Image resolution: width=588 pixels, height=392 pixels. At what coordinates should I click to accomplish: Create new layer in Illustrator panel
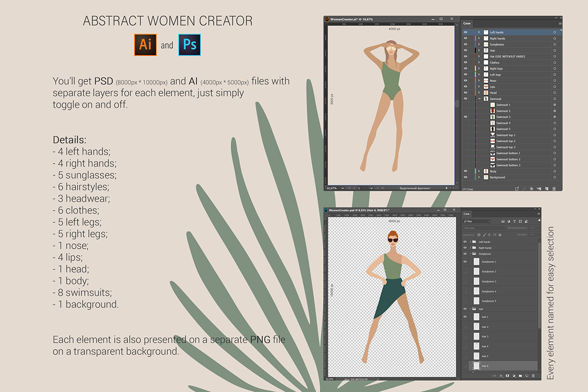(x=546, y=188)
